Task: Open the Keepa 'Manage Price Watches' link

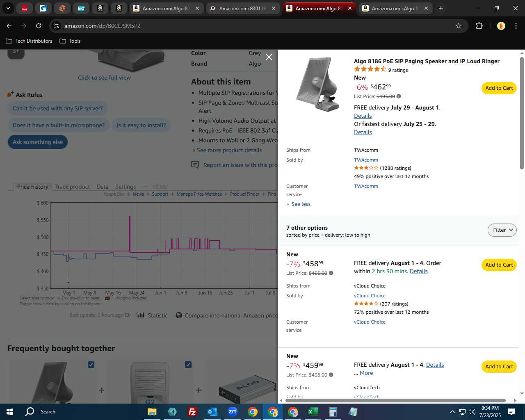Action: pyautogui.click(x=199, y=194)
